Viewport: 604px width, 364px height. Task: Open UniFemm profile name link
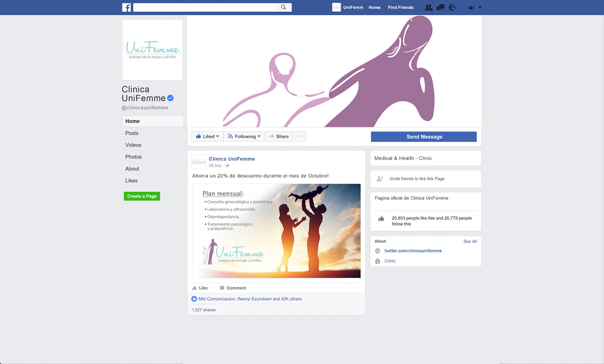click(353, 8)
